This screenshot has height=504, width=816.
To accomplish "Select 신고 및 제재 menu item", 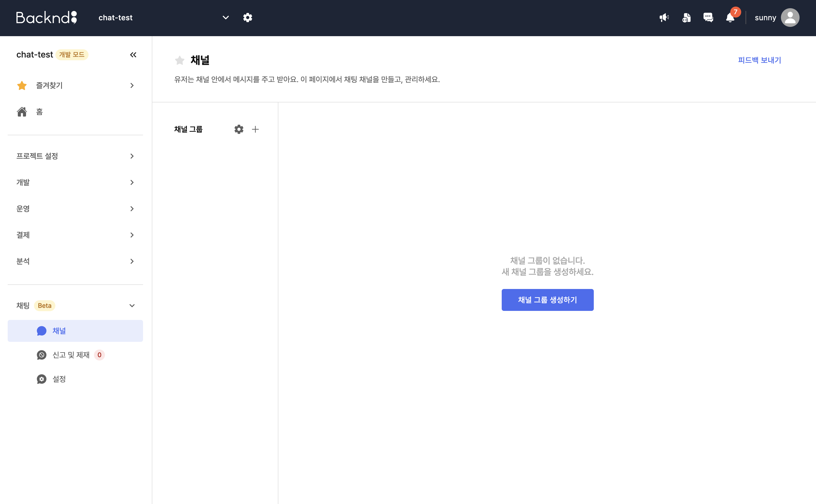I will click(71, 355).
